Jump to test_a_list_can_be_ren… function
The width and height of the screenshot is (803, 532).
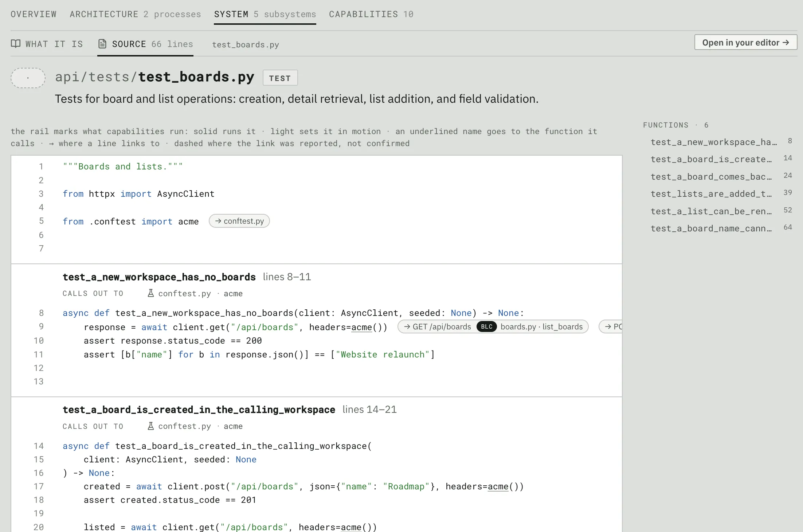coord(711,211)
